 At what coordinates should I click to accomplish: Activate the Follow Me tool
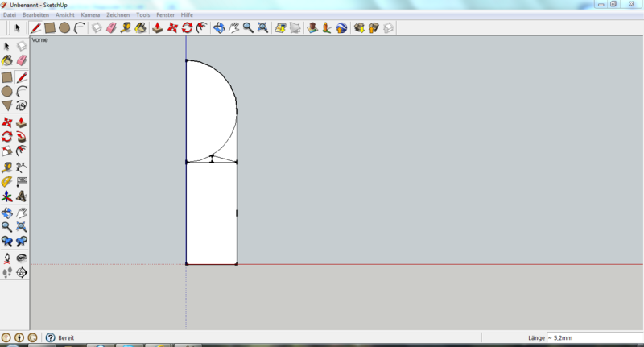click(22, 136)
